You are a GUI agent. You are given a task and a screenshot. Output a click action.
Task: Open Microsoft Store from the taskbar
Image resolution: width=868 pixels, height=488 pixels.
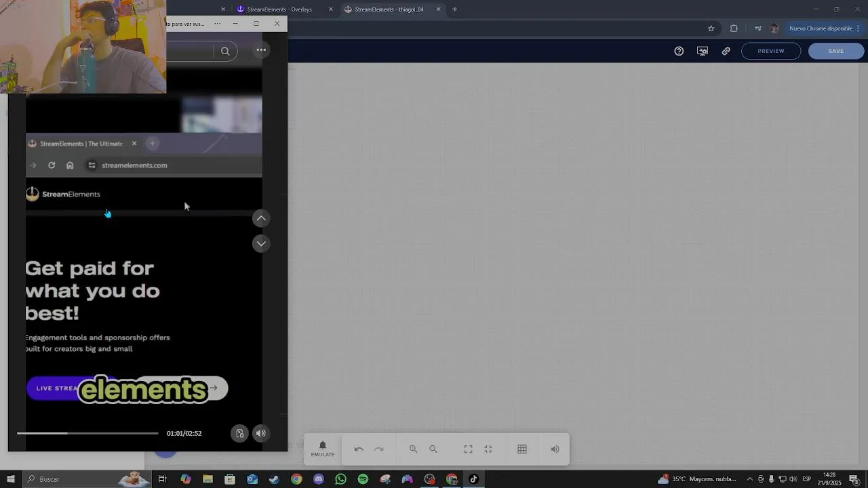click(230, 479)
